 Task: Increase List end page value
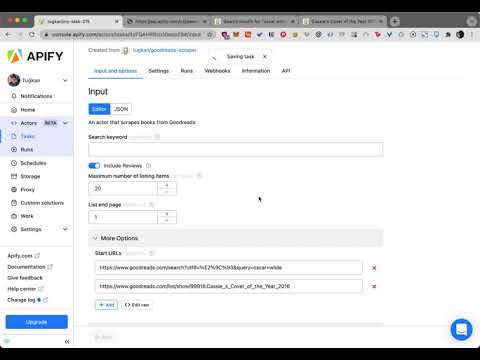point(167,214)
